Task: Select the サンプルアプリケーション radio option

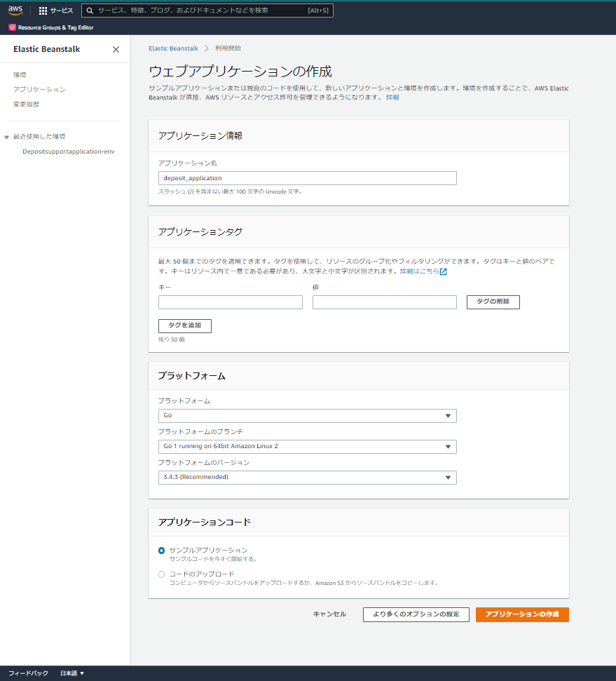Action: click(x=161, y=551)
